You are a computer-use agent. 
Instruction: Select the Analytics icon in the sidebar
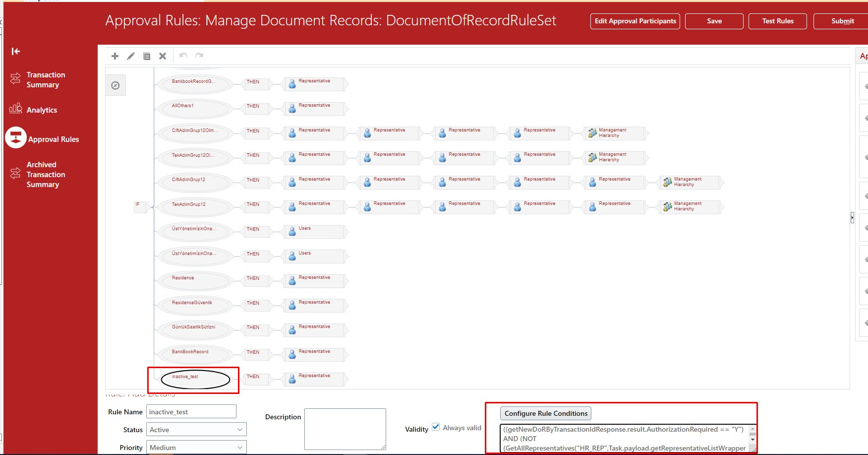(x=15, y=109)
